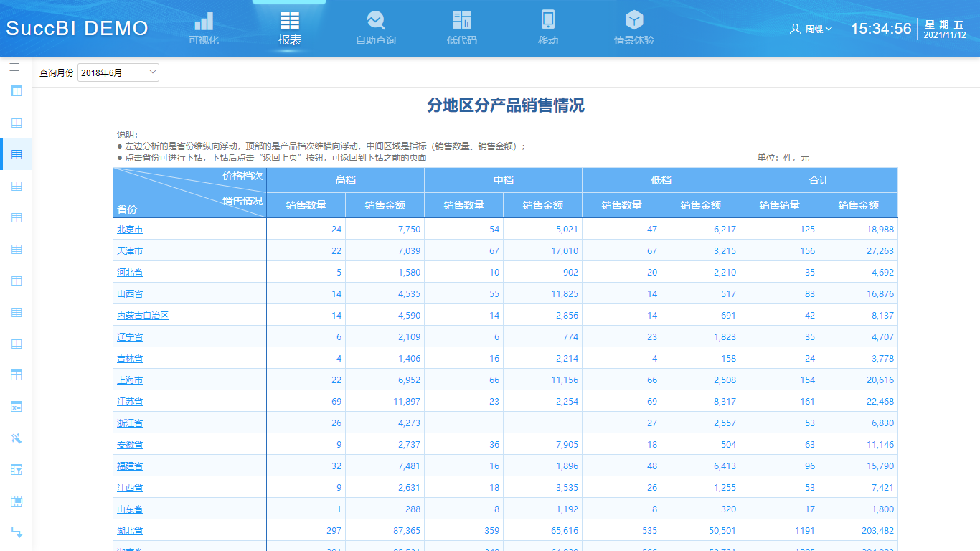Select the cell with value 50,501

701,531
